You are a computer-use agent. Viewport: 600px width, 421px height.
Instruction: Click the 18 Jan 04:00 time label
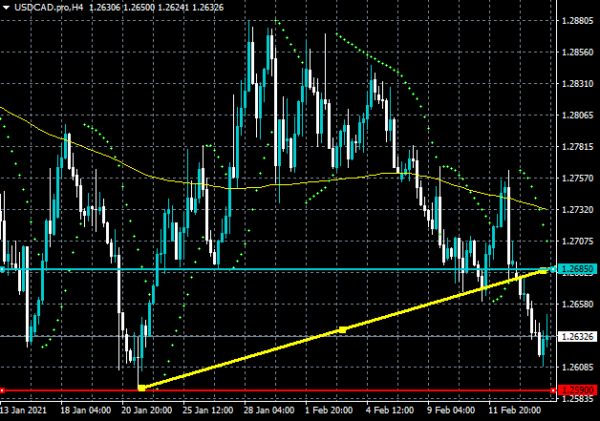click(x=86, y=410)
